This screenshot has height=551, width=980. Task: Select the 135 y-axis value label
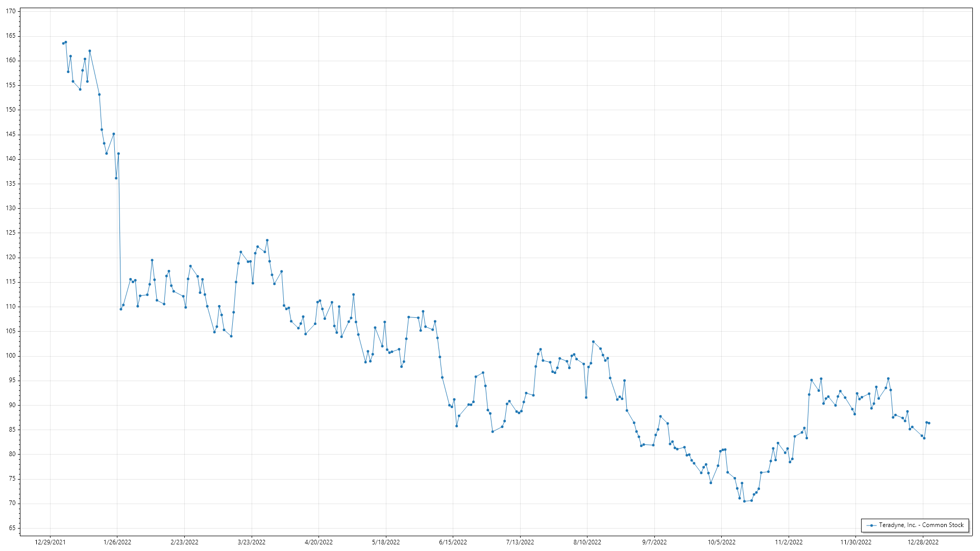point(11,184)
